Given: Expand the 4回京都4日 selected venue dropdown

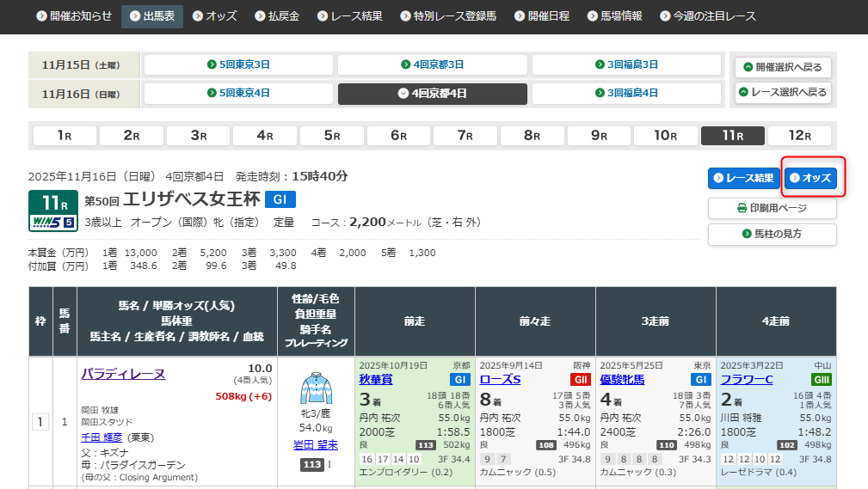Looking at the screenshot, I should [x=432, y=94].
